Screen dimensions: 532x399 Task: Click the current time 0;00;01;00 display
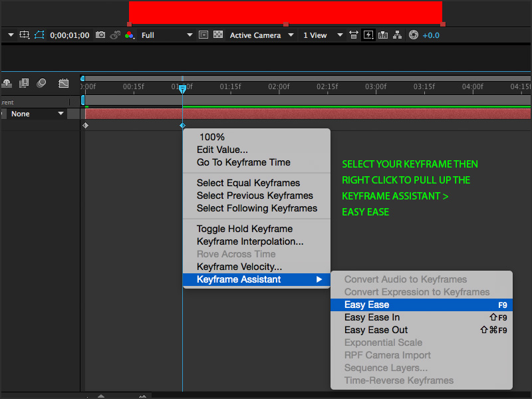[x=70, y=35]
